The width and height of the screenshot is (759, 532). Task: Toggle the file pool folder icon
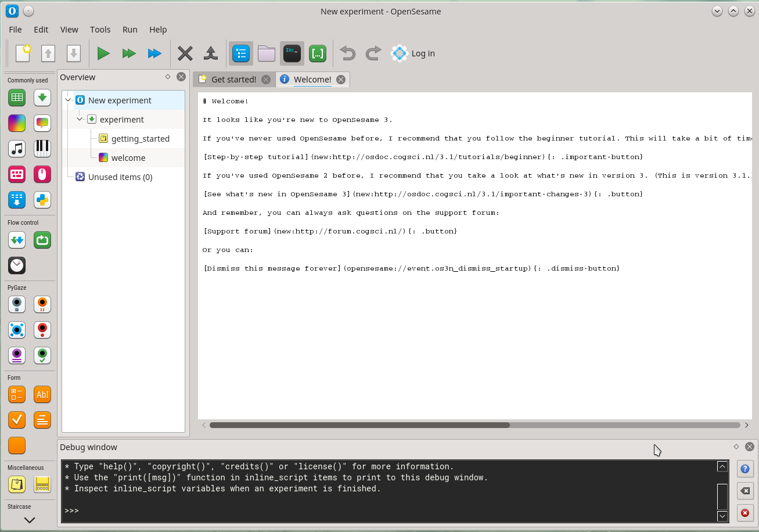(267, 53)
